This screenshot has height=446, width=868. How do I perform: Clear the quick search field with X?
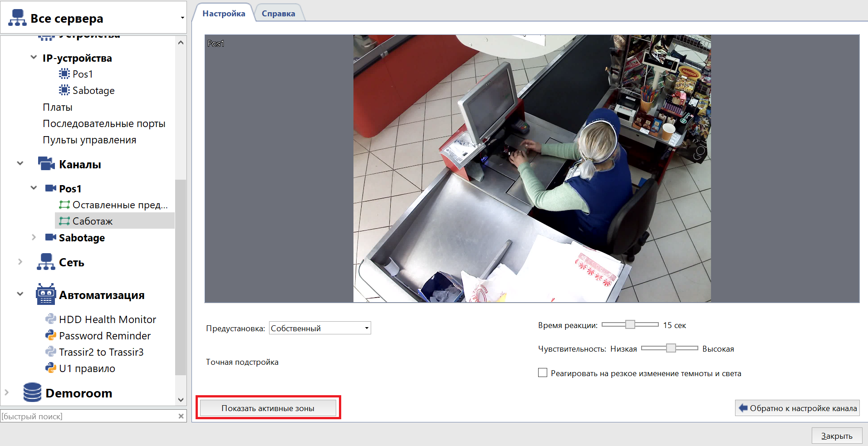click(x=181, y=416)
